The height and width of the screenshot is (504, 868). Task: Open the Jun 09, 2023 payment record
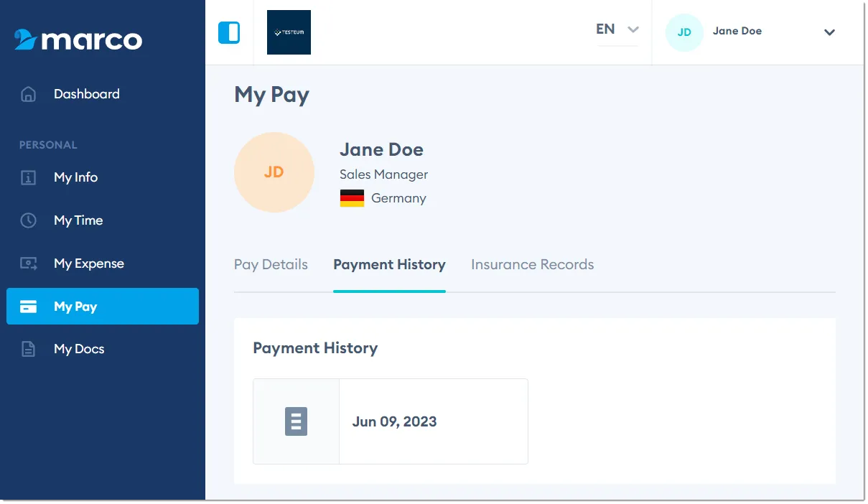point(391,421)
